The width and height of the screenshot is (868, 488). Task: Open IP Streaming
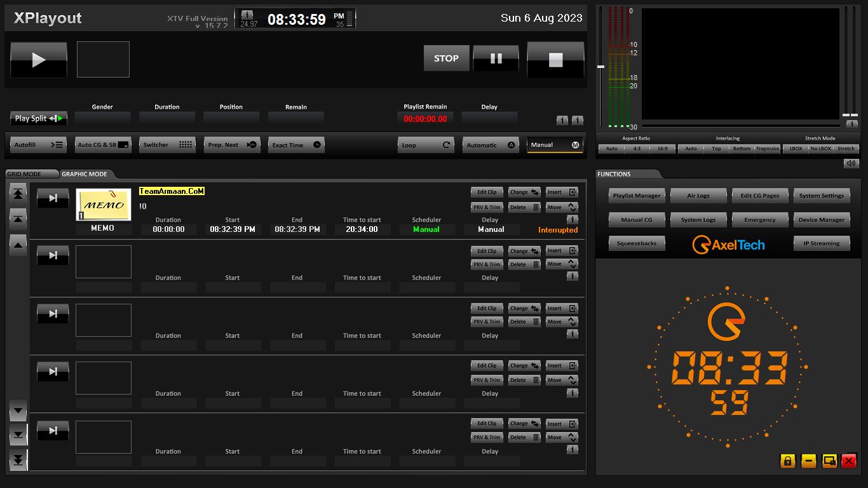(822, 243)
